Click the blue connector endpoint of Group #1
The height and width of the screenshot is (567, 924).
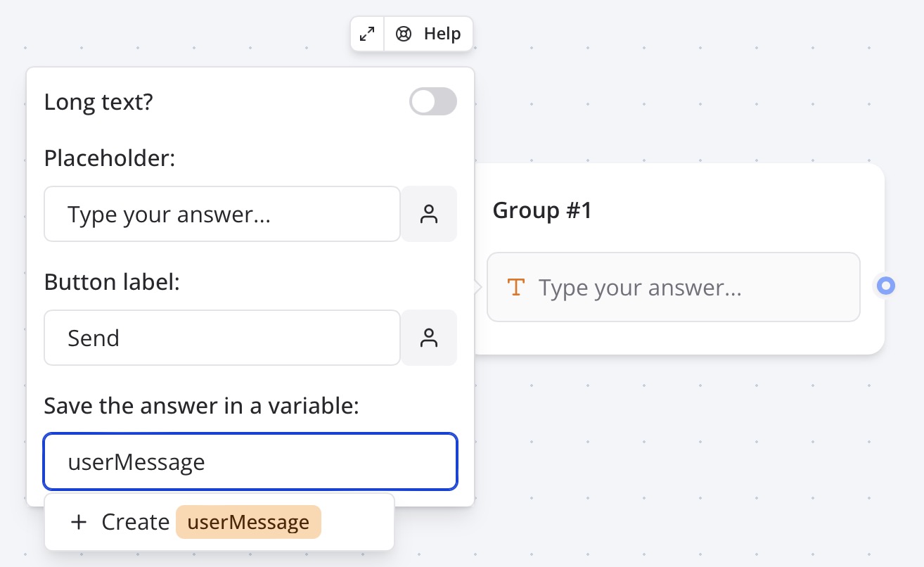[886, 286]
